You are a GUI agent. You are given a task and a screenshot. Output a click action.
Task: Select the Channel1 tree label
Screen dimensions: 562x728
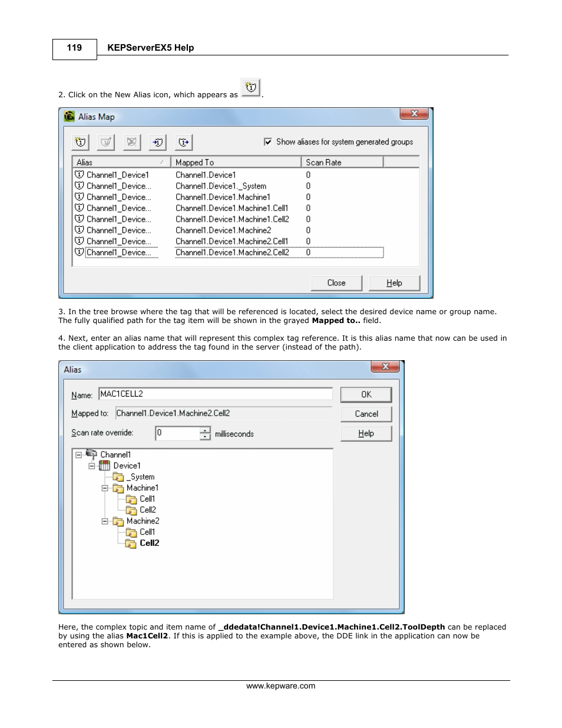(x=115, y=454)
